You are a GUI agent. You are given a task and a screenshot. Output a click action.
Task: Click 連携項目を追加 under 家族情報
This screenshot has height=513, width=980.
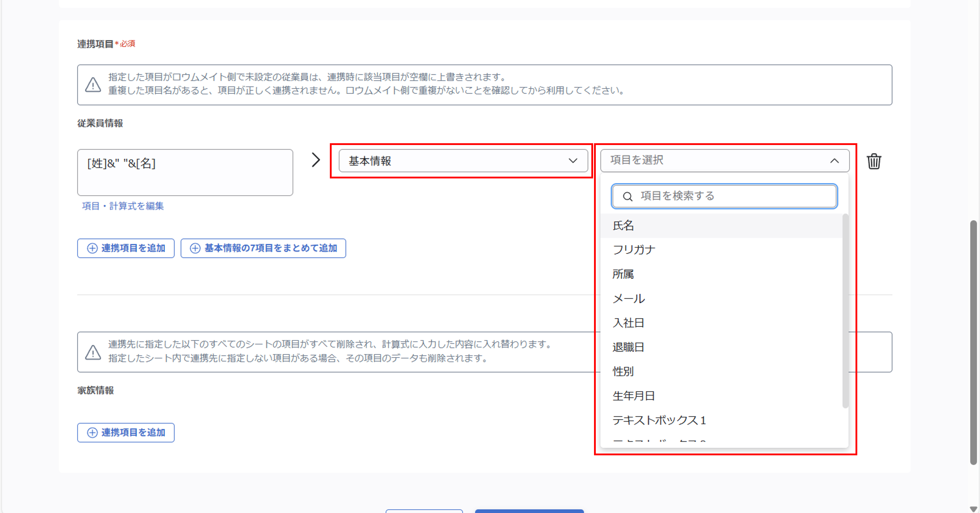[126, 433]
